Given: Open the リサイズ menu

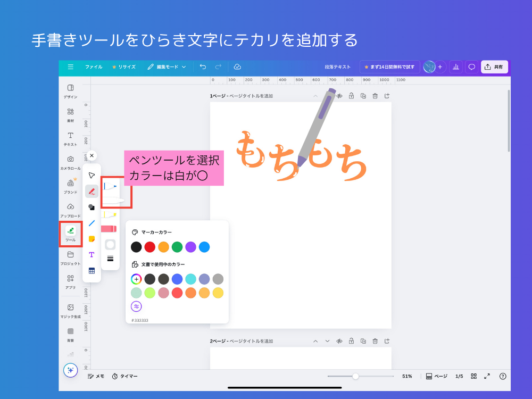Looking at the screenshot, I should tap(124, 67).
